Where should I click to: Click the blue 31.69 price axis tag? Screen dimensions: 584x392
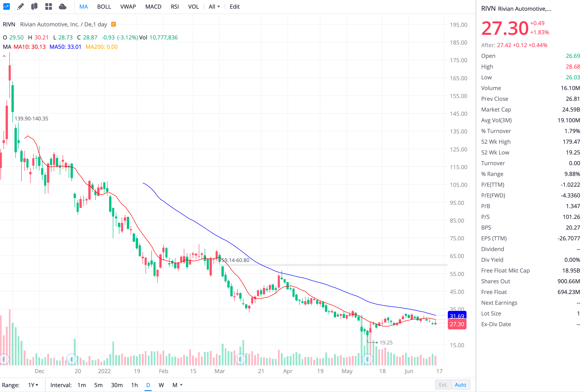(x=457, y=315)
